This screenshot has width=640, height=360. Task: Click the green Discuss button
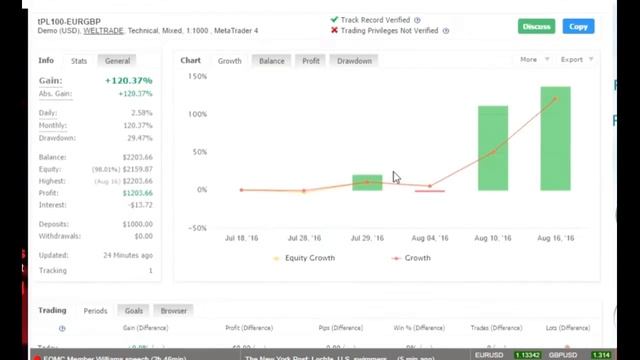[536, 27]
